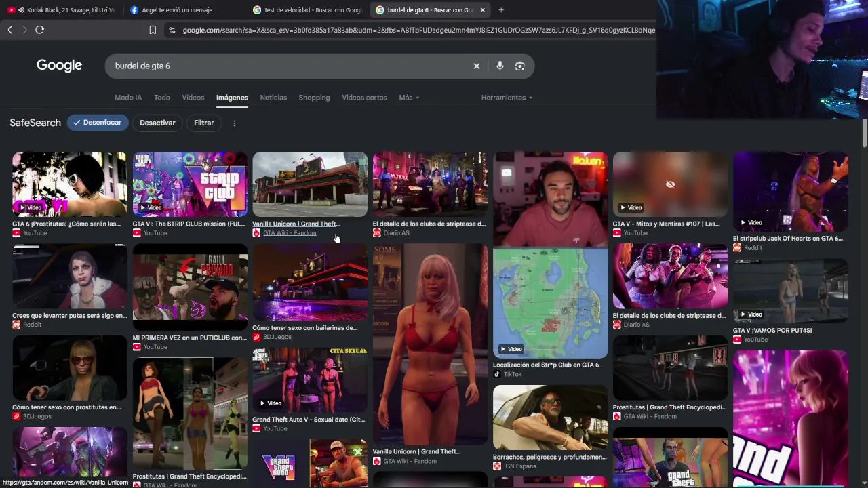Image resolution: width=868 pixels, height=488 pixels.
Task: Clear the search box text
Action: pyautogui.click(x=477, y=66)
